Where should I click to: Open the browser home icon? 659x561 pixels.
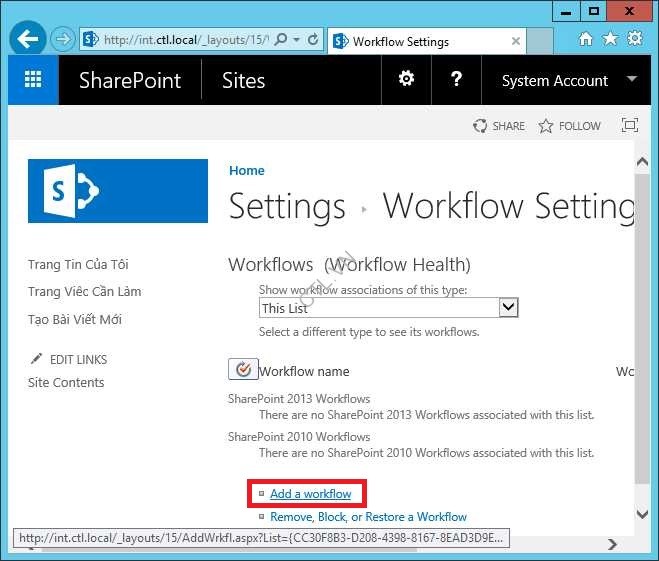pyautogui.click(x=586, y=39)
